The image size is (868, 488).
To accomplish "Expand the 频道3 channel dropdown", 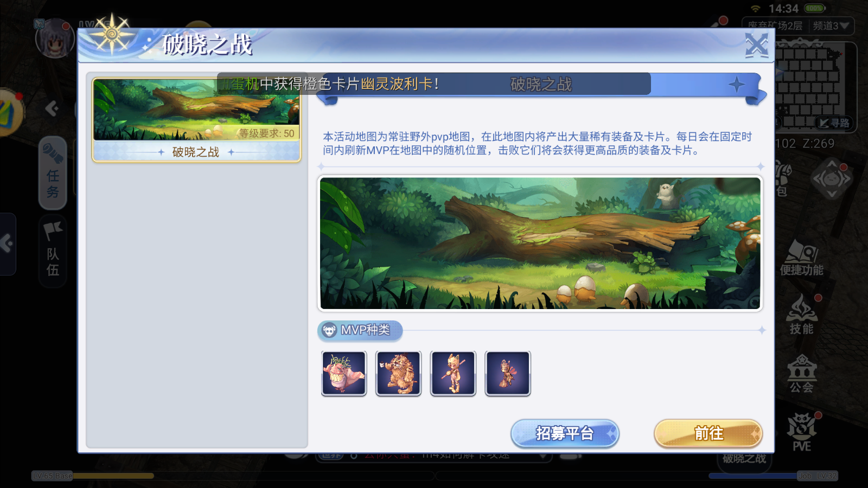I will [x=831, y=26].
